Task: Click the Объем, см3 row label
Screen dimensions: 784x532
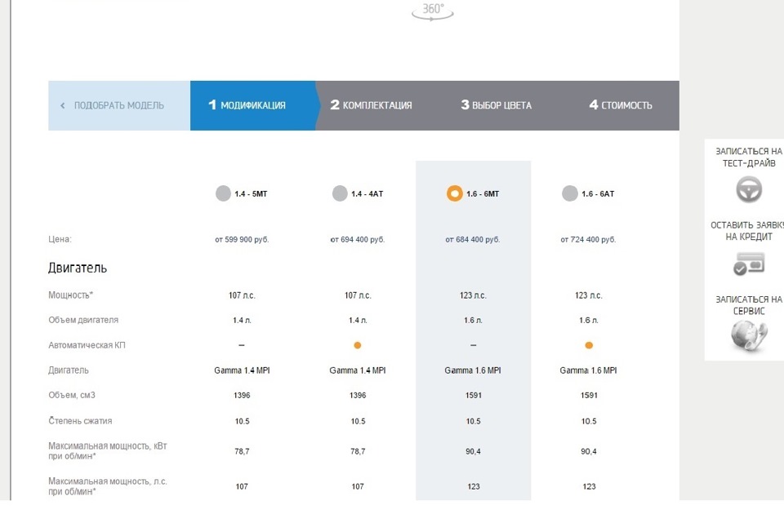Action: [x=72, y=395]
